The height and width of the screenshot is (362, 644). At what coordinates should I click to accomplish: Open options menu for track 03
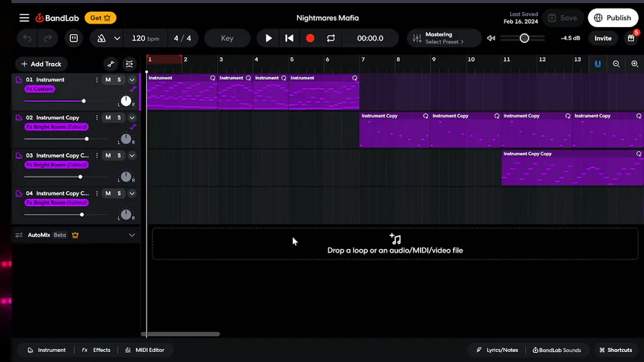coord(97,155)
